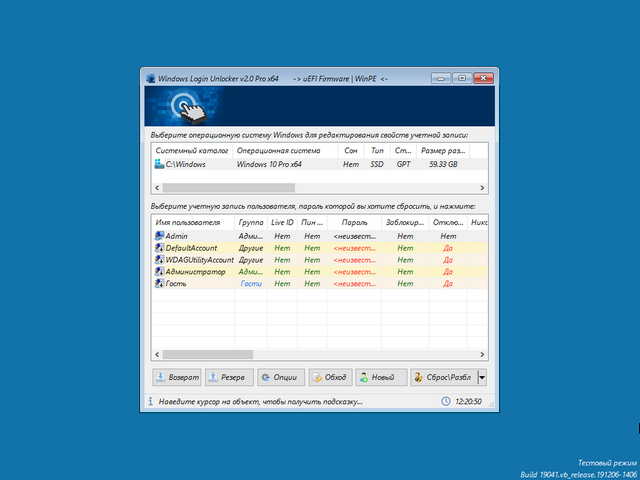This screenshot has width=640, height=480.
Task: Click the Обход button
Action: [330, 377]
